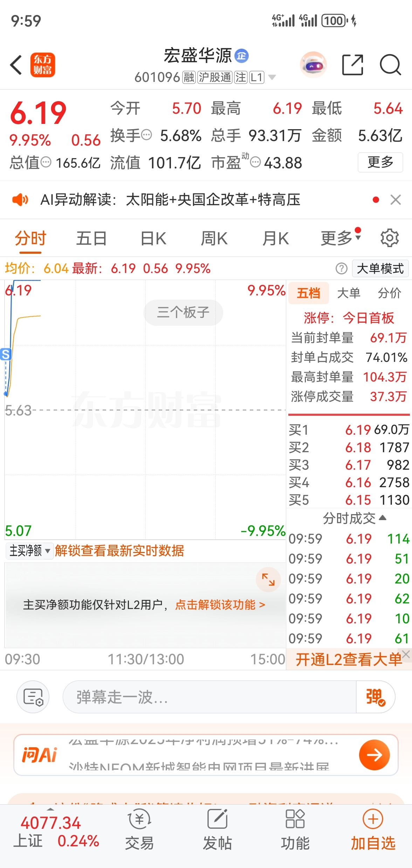The width and height of the screenshot is (412, 868).
Task: Tap the L1 quote level tag
Action: pyautogui.click(x=257, y=77)
